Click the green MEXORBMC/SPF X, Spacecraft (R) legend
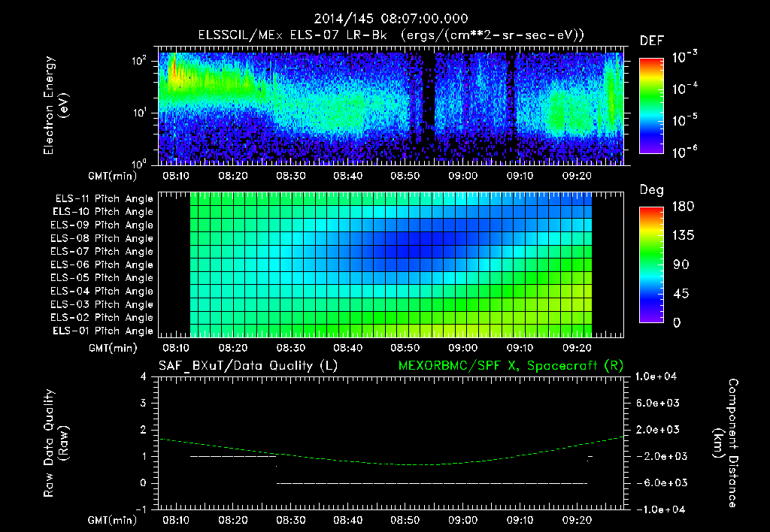Viewport: 770px width, 532px height. tap(511, 366)
